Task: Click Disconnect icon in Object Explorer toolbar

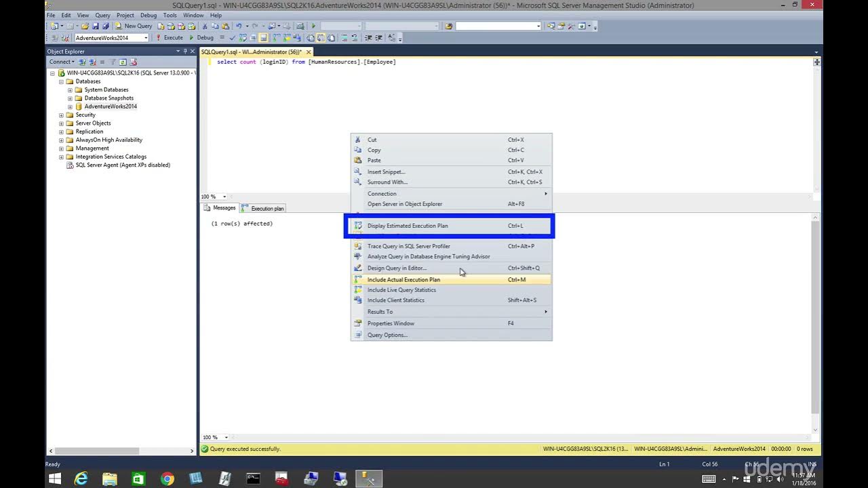Action: pos(92,62)
